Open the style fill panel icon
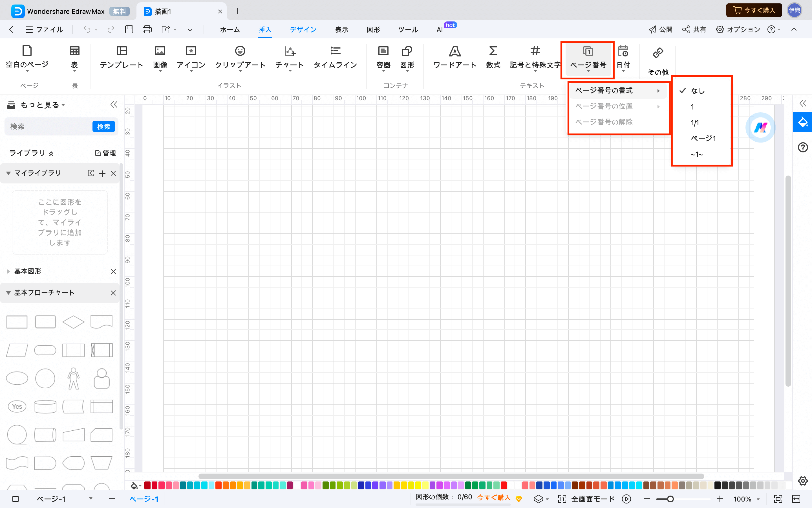 803,122
